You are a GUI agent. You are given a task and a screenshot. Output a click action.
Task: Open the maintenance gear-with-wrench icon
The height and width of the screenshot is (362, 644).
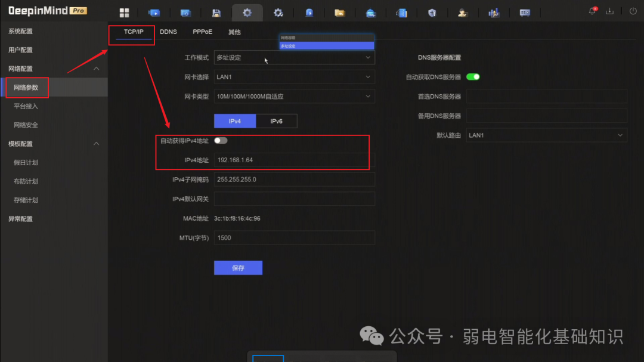pos(278,13)
